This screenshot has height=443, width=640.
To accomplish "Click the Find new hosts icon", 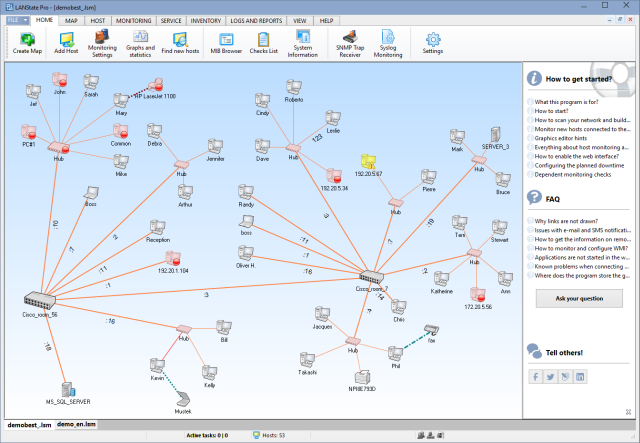I will [180, 40].
